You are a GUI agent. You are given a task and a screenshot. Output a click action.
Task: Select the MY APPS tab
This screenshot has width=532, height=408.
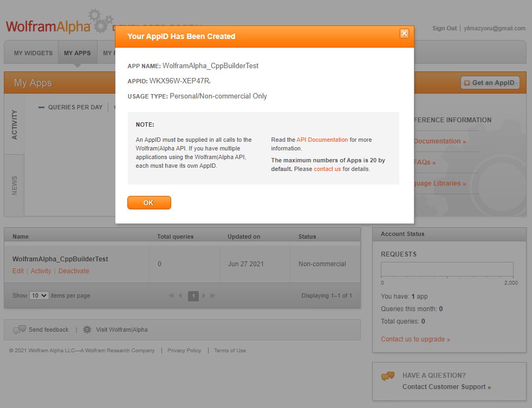[77, 53]
